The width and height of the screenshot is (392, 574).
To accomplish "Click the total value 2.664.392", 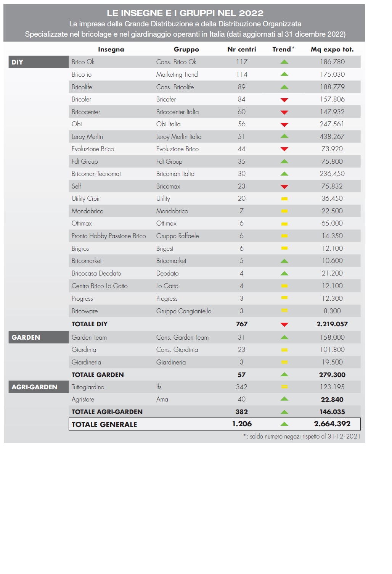I will point(332,424).
